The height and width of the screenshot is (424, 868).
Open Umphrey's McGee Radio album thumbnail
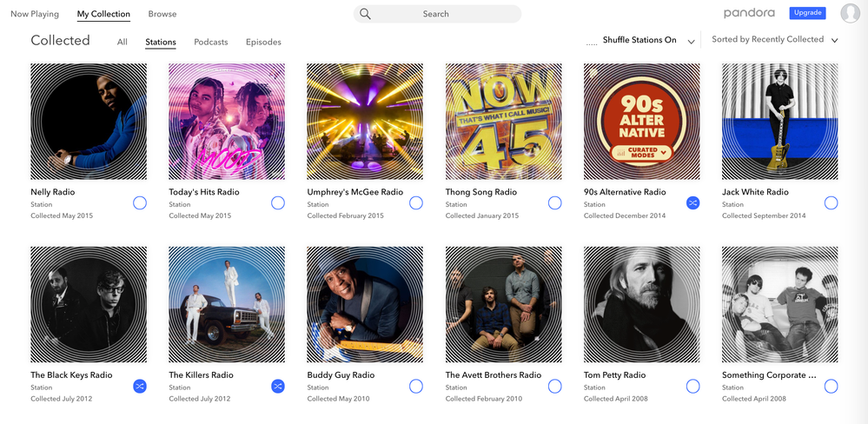coord(365,122)
